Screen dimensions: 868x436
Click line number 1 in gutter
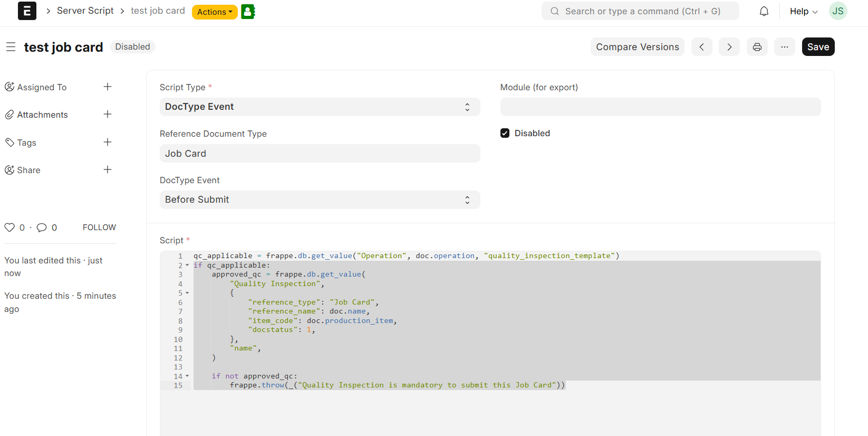[180, 256]
